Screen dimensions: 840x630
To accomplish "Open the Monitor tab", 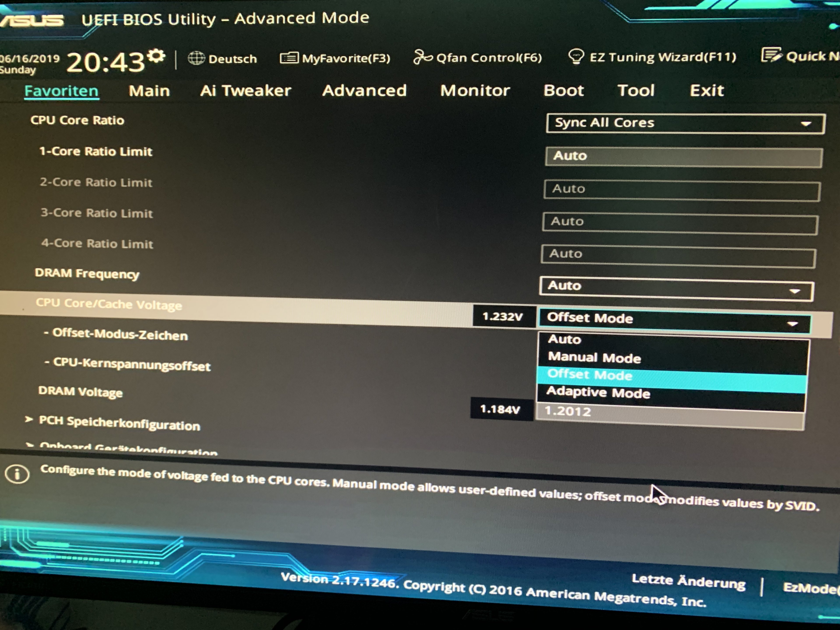I will click(475, 90).
